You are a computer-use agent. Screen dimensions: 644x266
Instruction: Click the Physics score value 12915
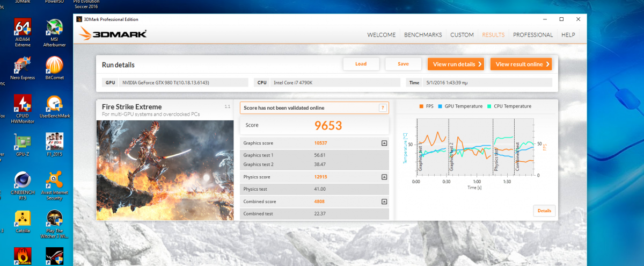point(321,177)
